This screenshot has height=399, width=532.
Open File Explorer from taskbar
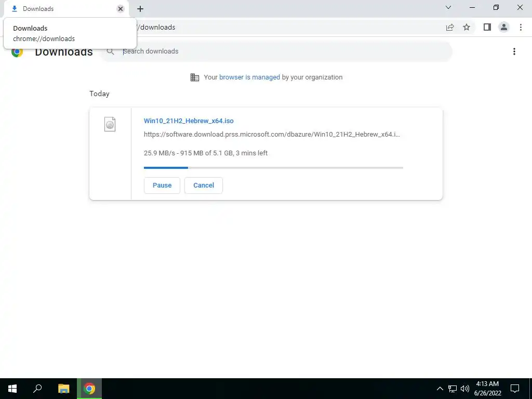[x=63, y=389]
